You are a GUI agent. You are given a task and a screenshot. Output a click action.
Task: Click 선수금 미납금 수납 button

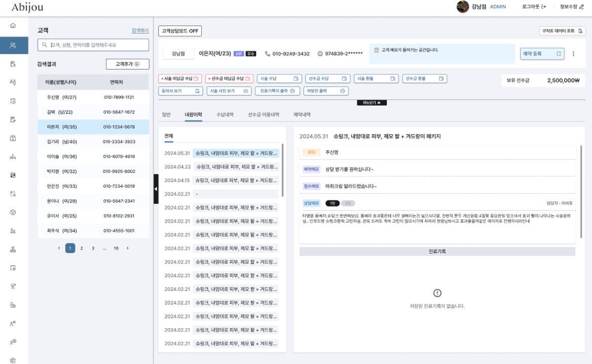(x=229, y=79)
